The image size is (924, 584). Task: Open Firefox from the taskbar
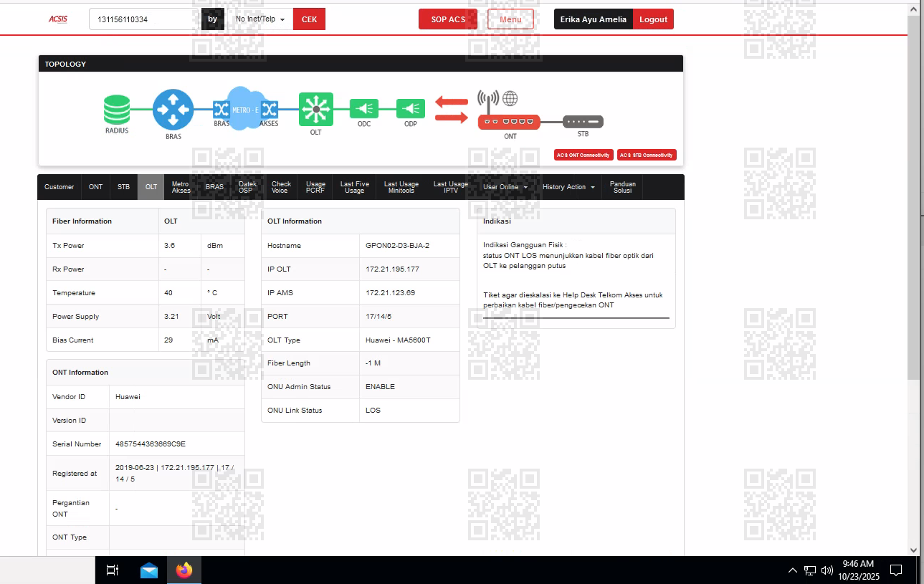(x=184, y=570)
